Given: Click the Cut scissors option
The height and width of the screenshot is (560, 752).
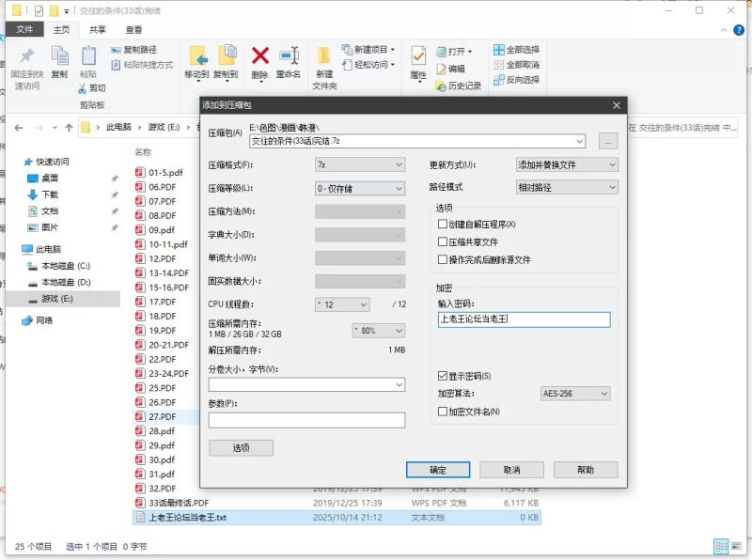Looking at the screenshot, I should click(x=92, y=88).
